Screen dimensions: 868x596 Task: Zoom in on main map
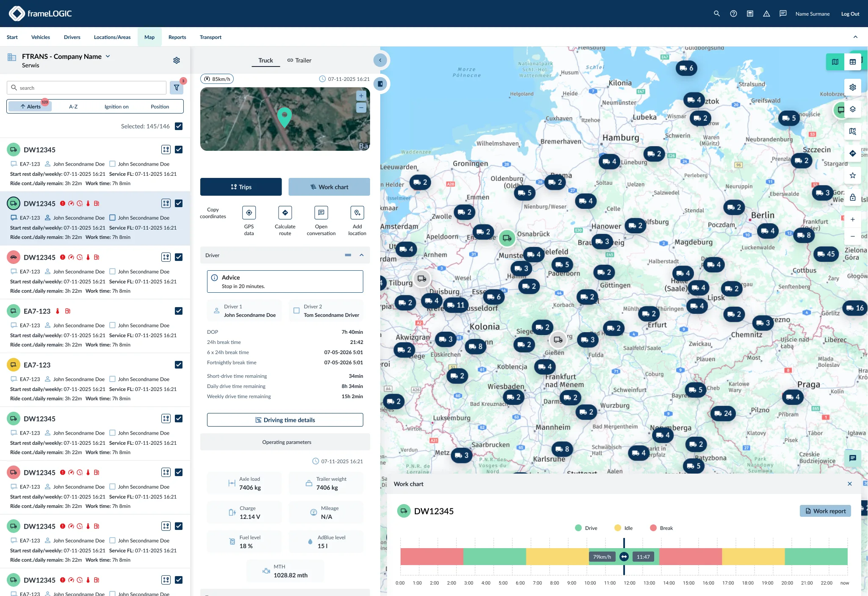tap(853, 219)
